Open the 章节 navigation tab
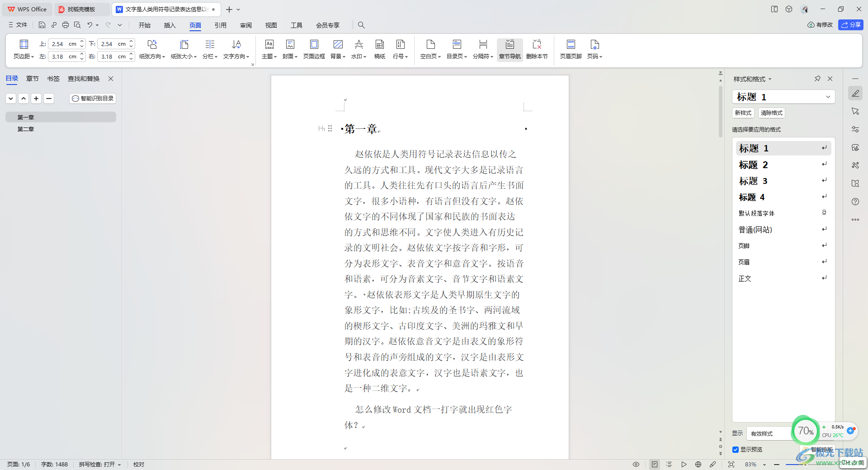The image size is (868, 470). pos(33,79)
